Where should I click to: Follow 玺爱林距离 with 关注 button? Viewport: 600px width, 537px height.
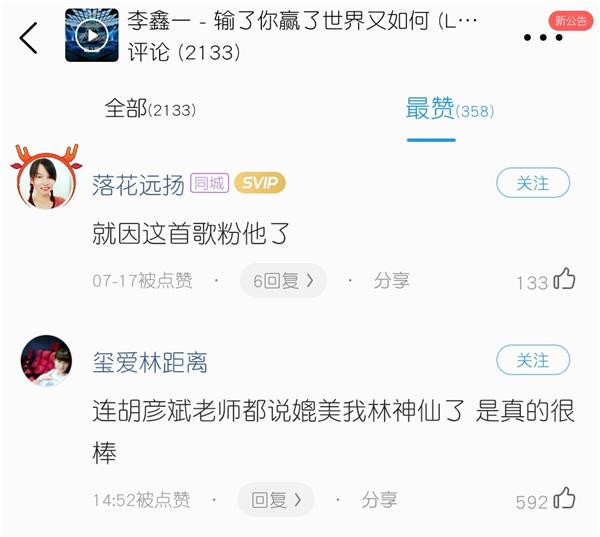tap(533, 360)
